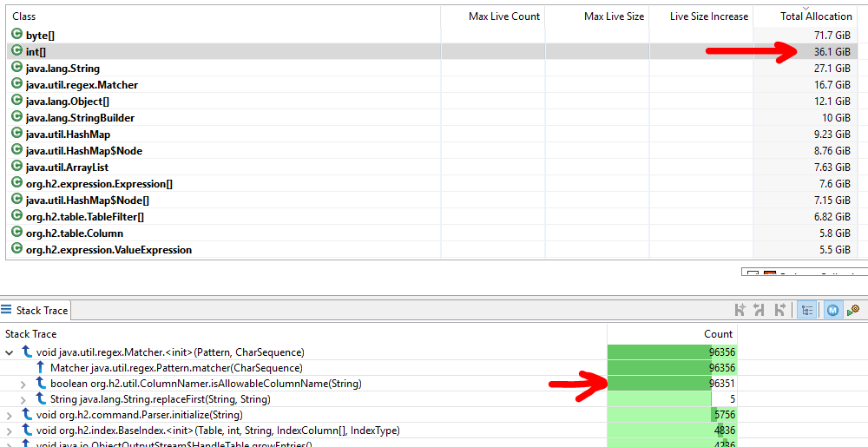Click the class icon beside byte[]

pos(17,35)
